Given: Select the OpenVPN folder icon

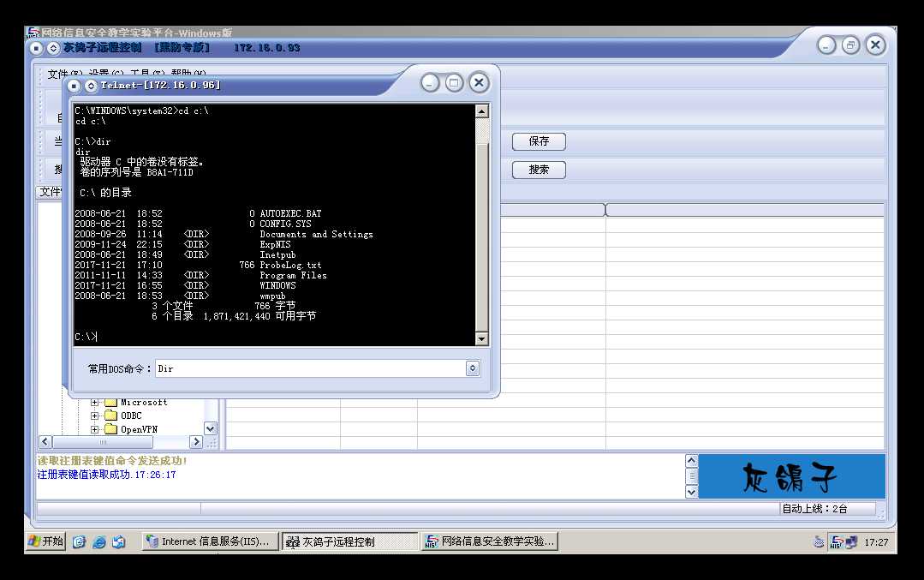Looking at the screenshot, I should click(x=110, y=430).
